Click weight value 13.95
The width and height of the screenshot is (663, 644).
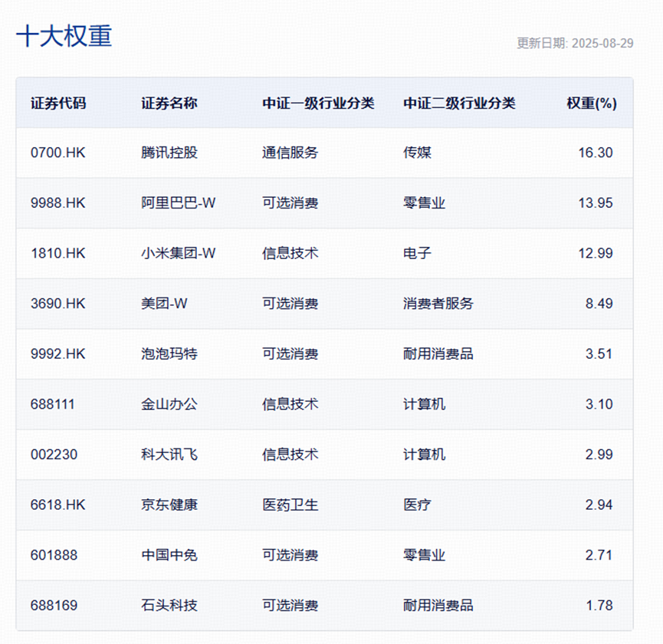click(596, 203)
